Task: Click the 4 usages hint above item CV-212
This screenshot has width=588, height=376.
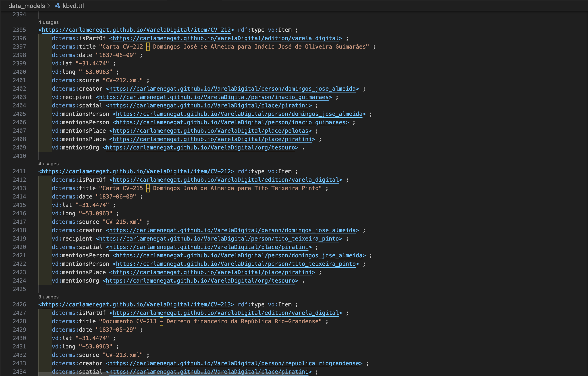Action: tap(48, 22)
